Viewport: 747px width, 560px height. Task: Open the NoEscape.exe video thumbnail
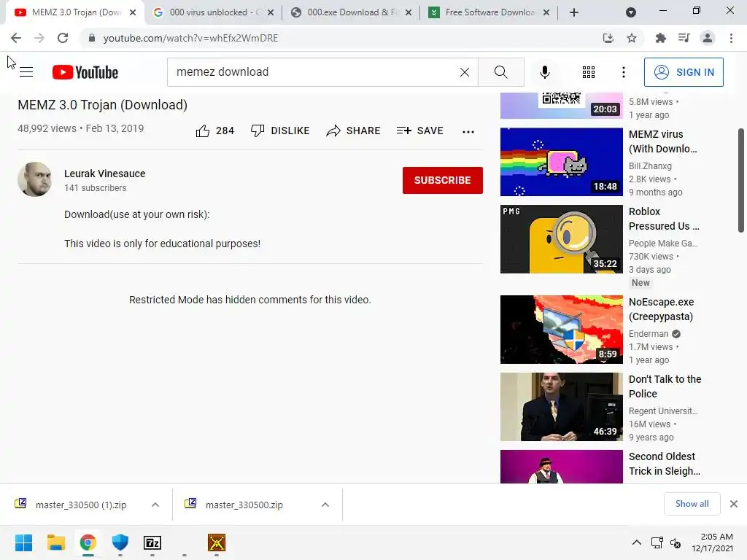point(561,330)
